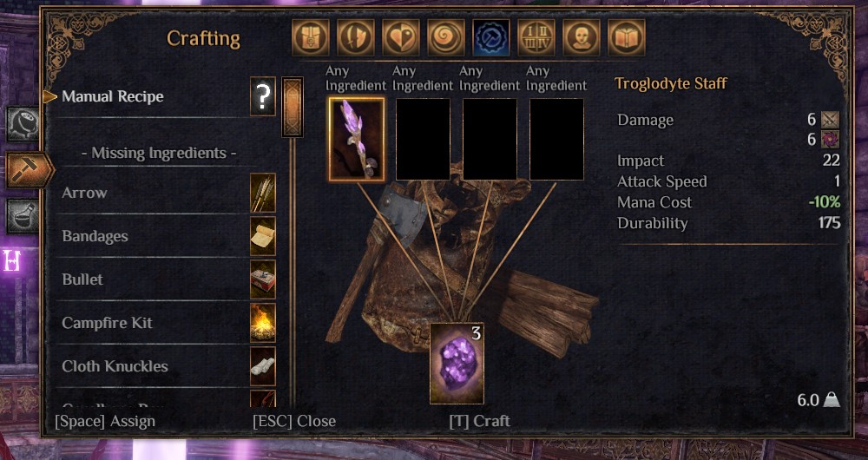Image resolution: width=868 pixels, height=460 pixels.
Task: Click the [T] Craft button
Action: (x=479, y=421)
